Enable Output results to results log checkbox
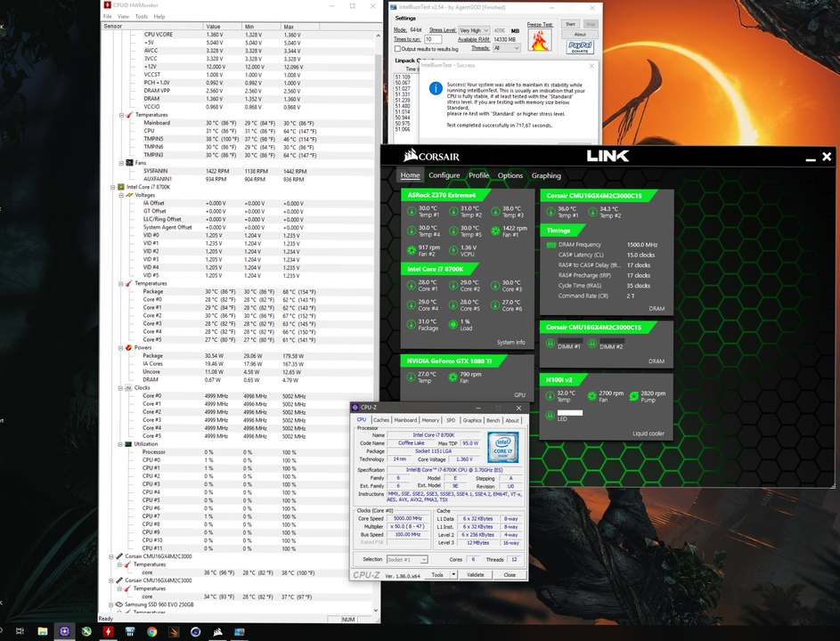 pyautogui.click(x=397, y=49)
